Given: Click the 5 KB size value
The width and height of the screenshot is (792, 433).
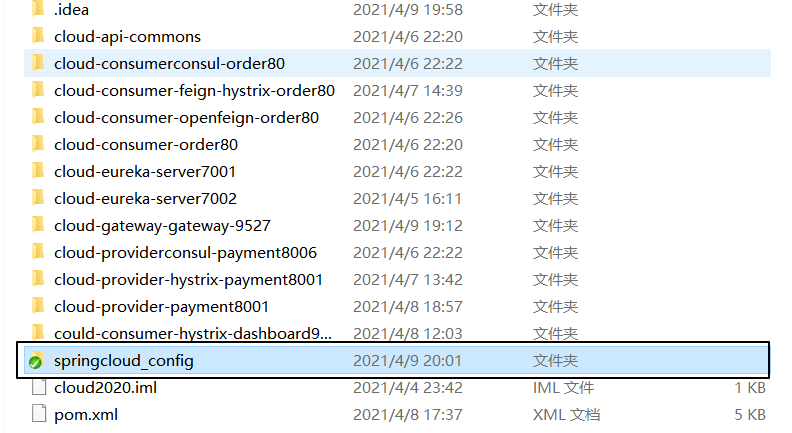Looking at the screenshot, I should (750, 415).
